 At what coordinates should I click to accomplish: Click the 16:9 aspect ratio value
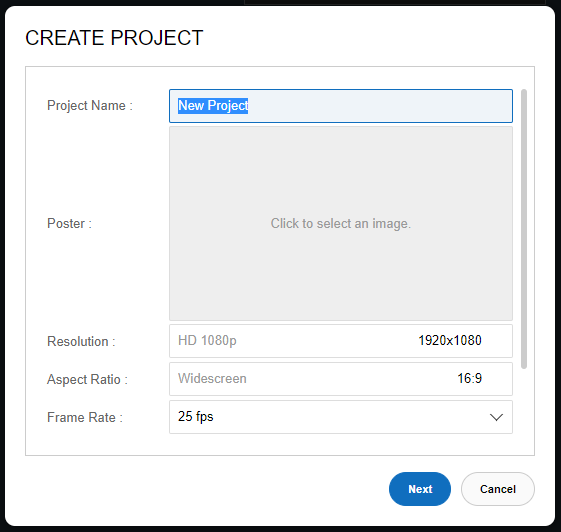(x=469, y=379)
